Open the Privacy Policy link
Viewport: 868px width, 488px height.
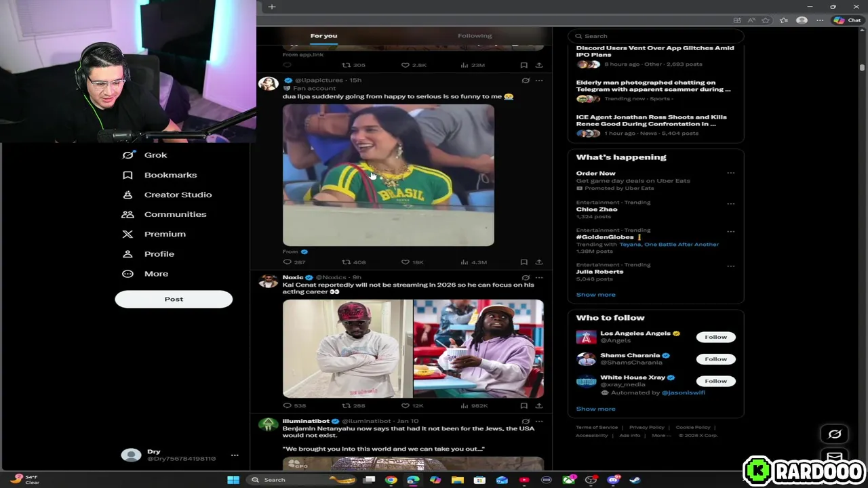pyautogui.click(x=647, y=428)
